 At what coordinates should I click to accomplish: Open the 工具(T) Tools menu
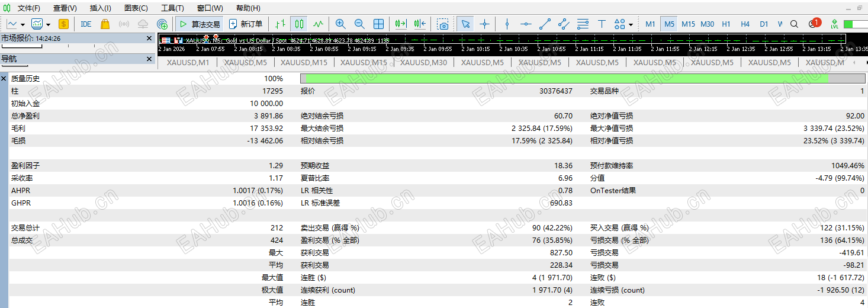click(x=172, y=8)
